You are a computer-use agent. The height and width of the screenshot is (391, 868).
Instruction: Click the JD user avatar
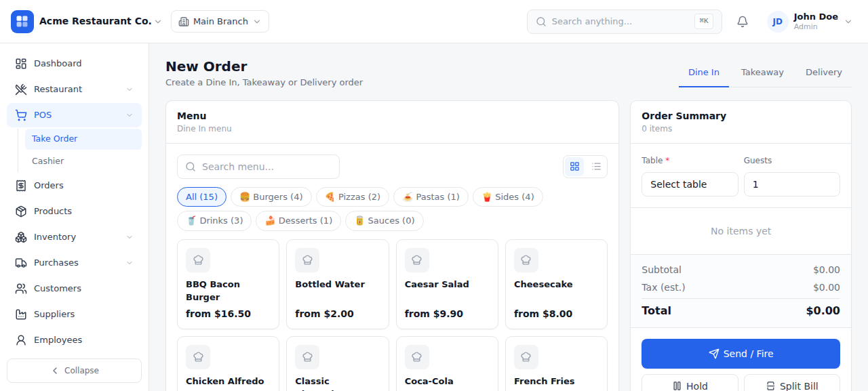(x=778, y=22)
